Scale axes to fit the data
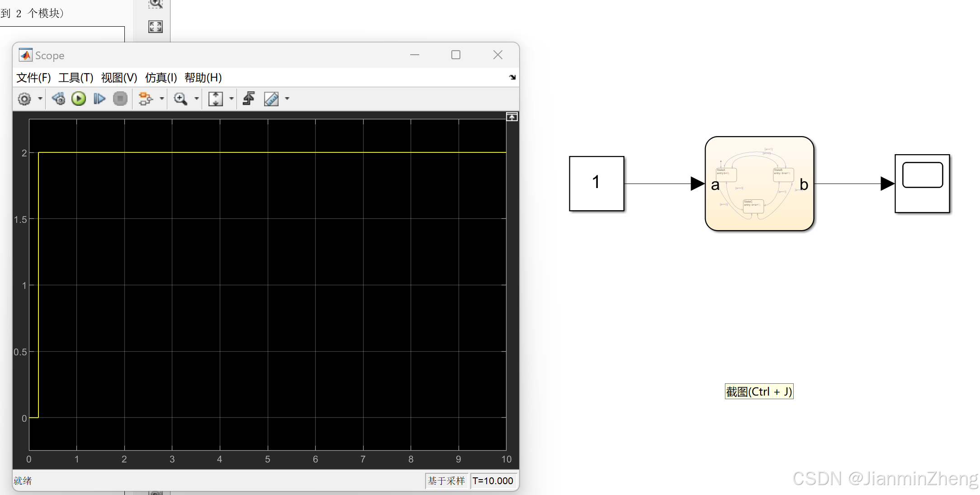Viewport: 980px width, 495px height. [216, 99]
